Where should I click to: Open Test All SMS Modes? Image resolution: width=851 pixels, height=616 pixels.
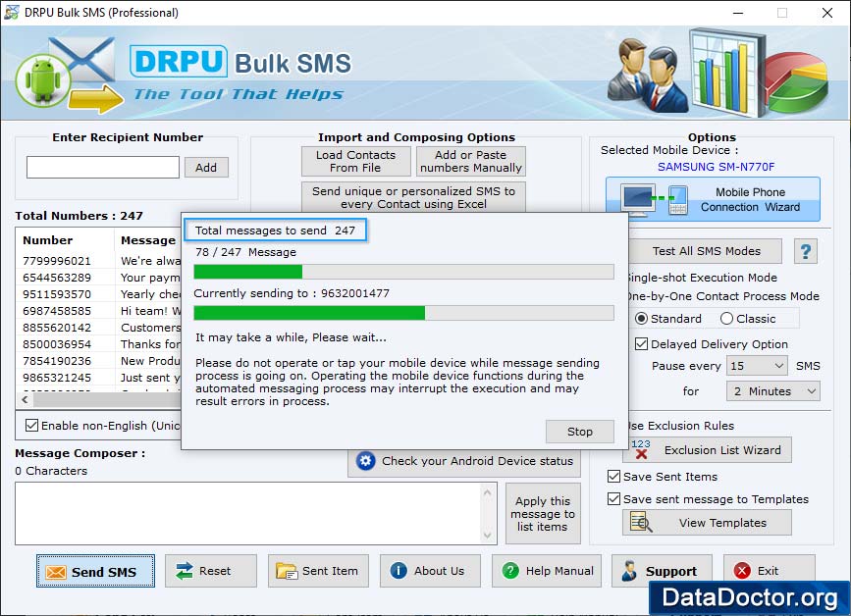coord(706,251)
